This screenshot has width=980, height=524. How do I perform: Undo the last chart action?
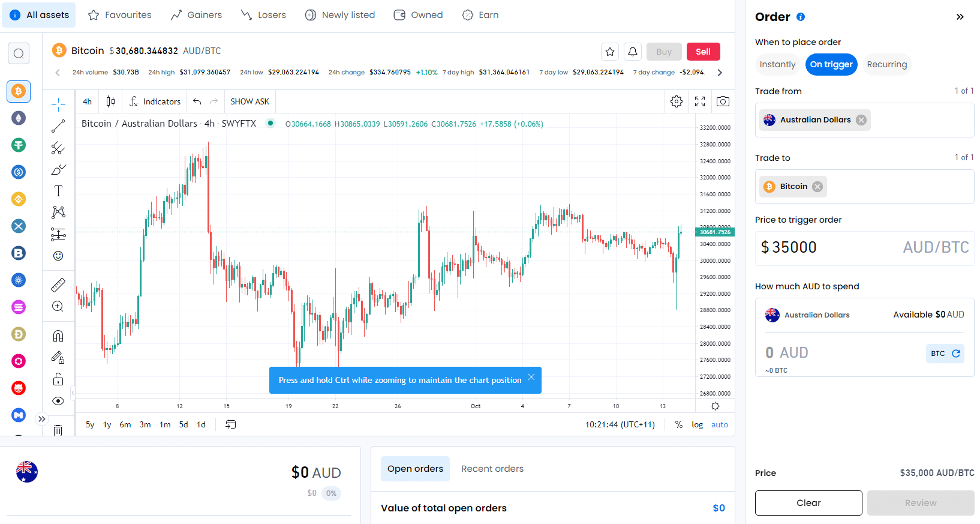pyautogui.click(x=197, y=101)
